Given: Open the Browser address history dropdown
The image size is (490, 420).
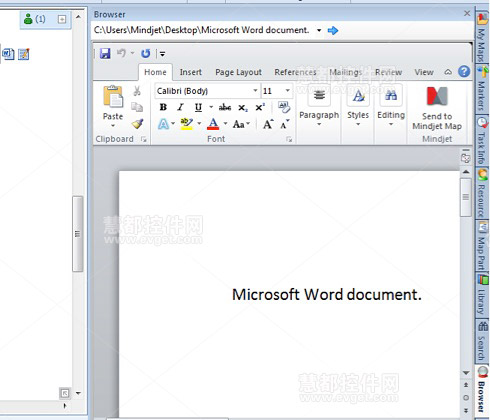Looking at the screenshot, I should [x=319, y=31].
